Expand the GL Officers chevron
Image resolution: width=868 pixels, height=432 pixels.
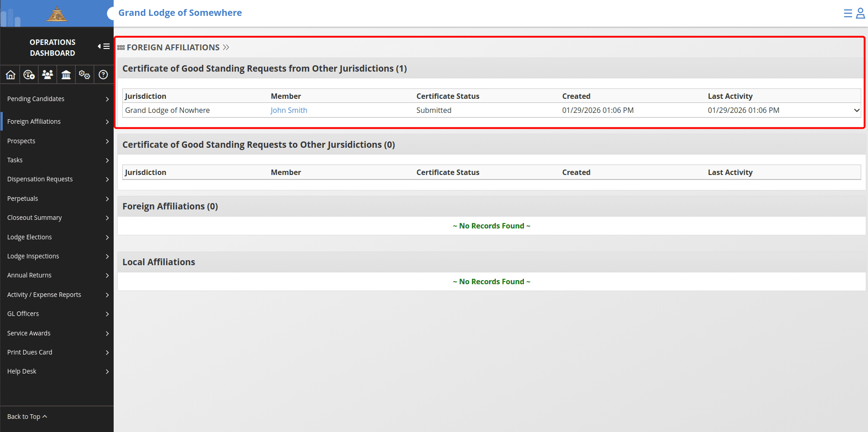[x=107, y=314]
